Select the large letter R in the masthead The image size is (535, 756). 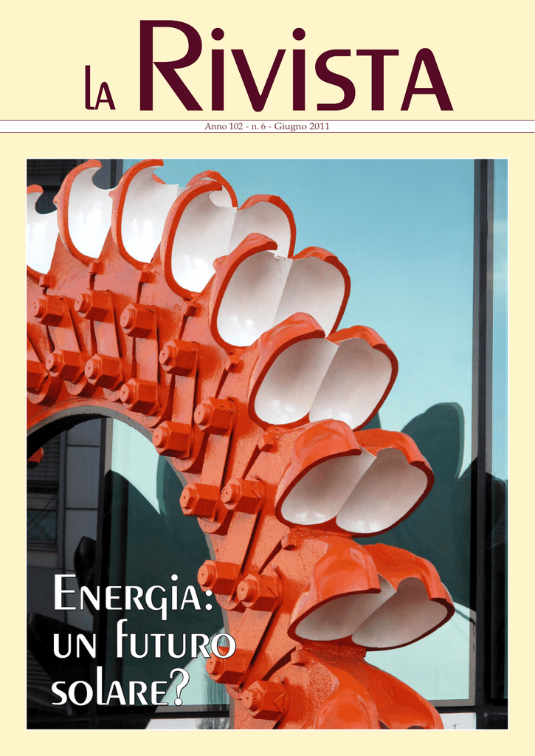[170, 68]
